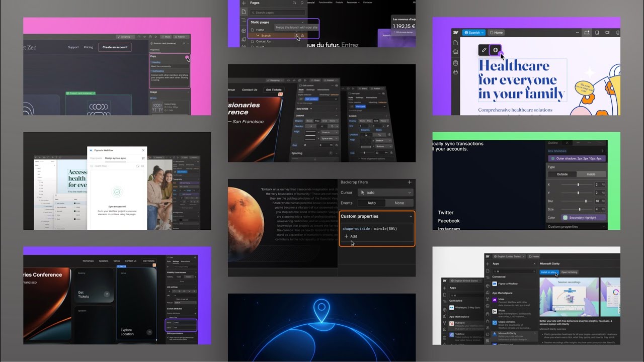Click Install on site button
Image resolution: width=644 pixels, height=362 pixels.
pyautogui.click(x=548, y=272)
